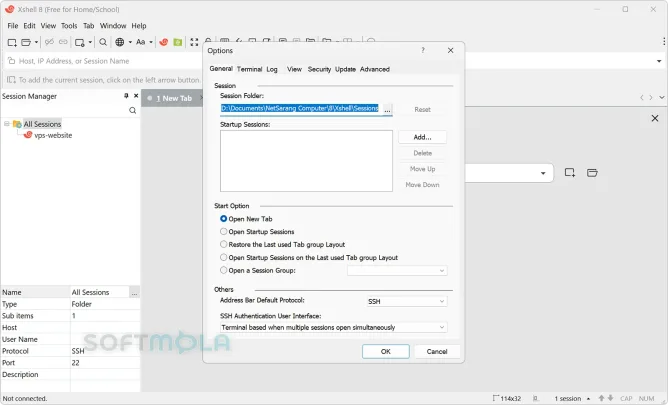Select Restore the Last used Tab group Layout
The width and height of the screenshot is (668, 405).
(223, 244)
